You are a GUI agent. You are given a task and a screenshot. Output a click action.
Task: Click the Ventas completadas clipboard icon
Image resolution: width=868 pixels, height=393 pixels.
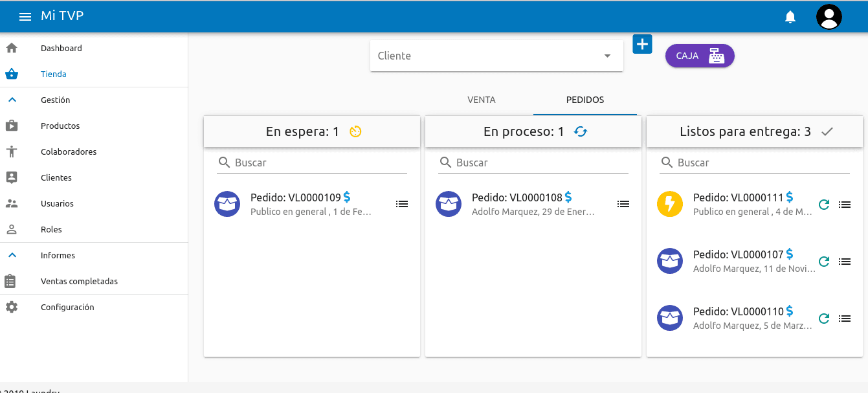(10, 281)
